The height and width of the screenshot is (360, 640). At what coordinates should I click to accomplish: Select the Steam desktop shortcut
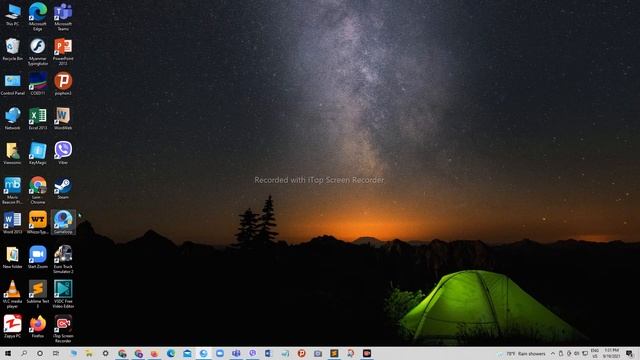(63, 188)
